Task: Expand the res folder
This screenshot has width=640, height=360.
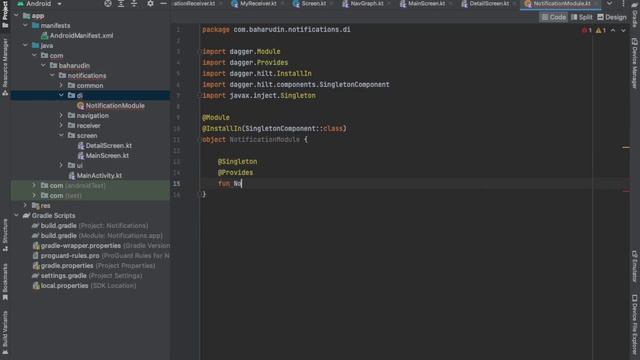Action: click(x=25, y=205)
